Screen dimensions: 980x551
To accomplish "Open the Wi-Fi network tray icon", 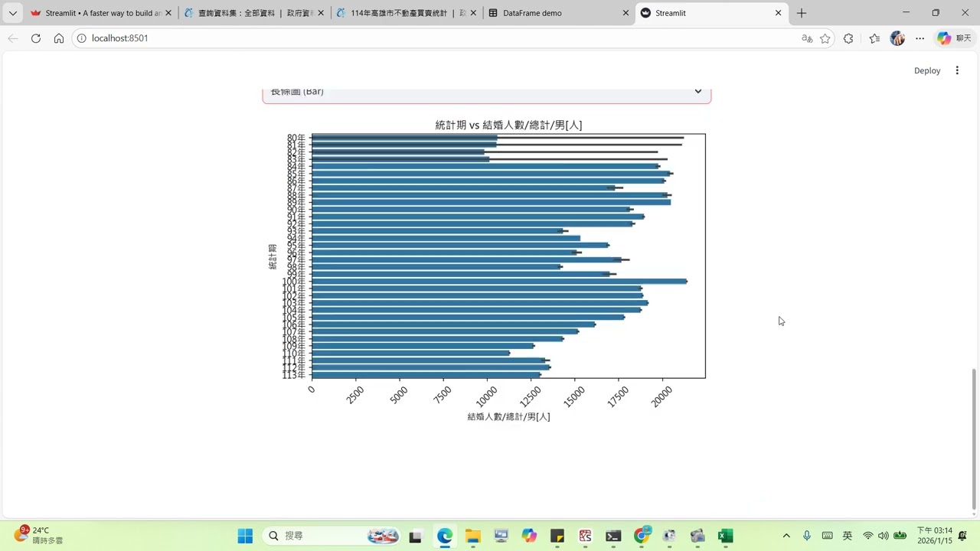I will coord(867,536).
